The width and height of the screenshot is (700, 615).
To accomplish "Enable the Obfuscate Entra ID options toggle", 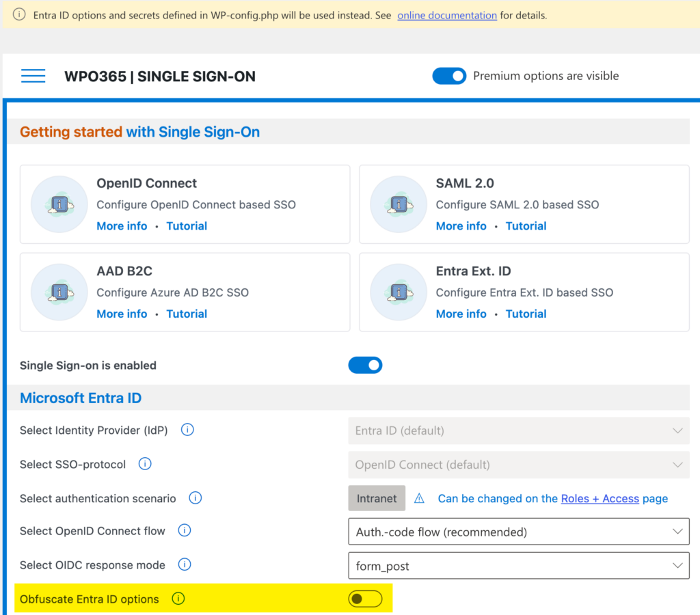I will [365, 599].
